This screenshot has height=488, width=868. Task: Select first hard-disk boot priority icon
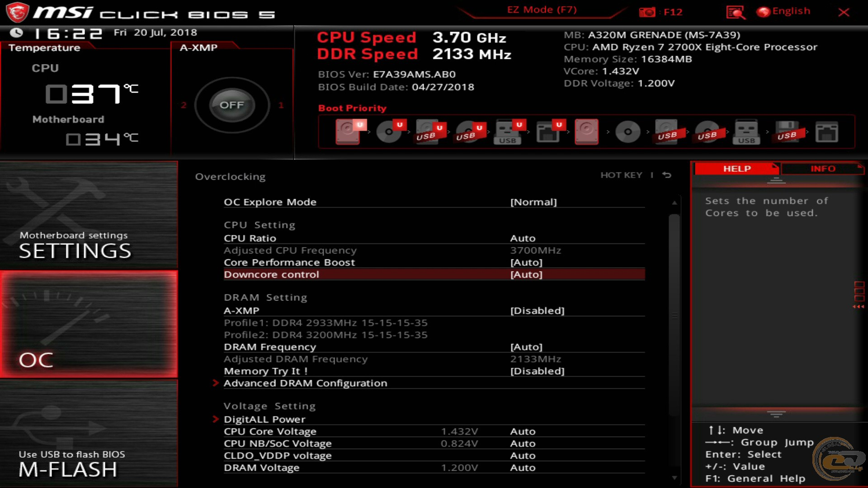click(348, 131)
